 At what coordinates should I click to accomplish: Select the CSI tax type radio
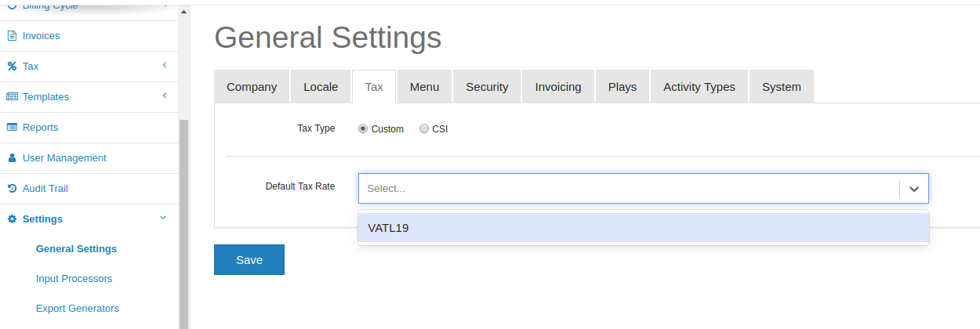point(424,128)
